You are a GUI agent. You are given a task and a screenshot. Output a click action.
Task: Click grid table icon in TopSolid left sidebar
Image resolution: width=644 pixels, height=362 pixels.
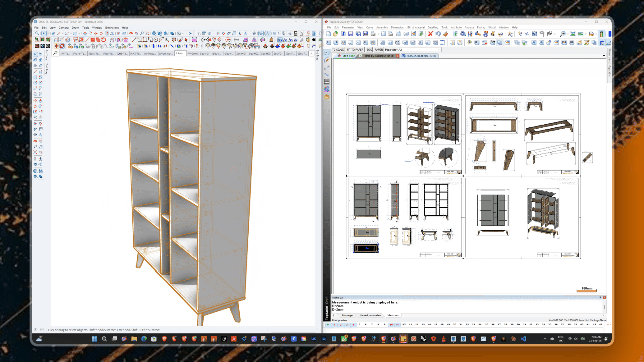327,82
